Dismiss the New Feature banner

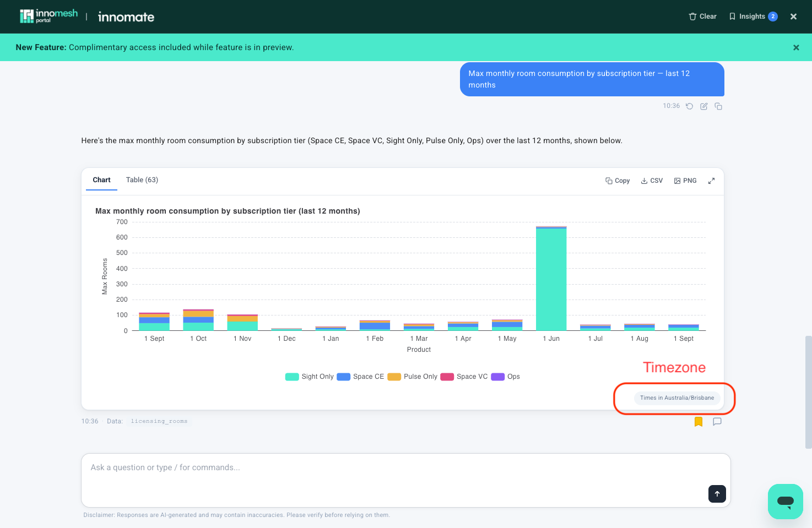pyautogui.click(x=796, y=47)
